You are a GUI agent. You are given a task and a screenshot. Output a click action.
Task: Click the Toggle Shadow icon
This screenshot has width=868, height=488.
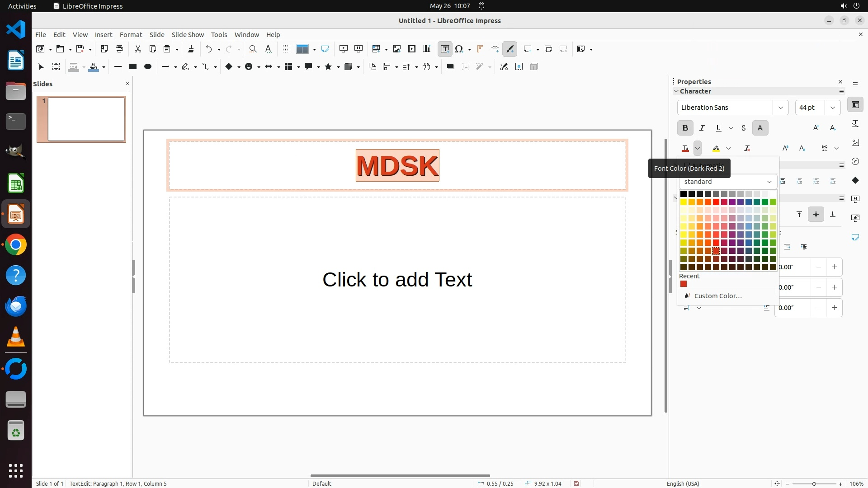point(450,66)
